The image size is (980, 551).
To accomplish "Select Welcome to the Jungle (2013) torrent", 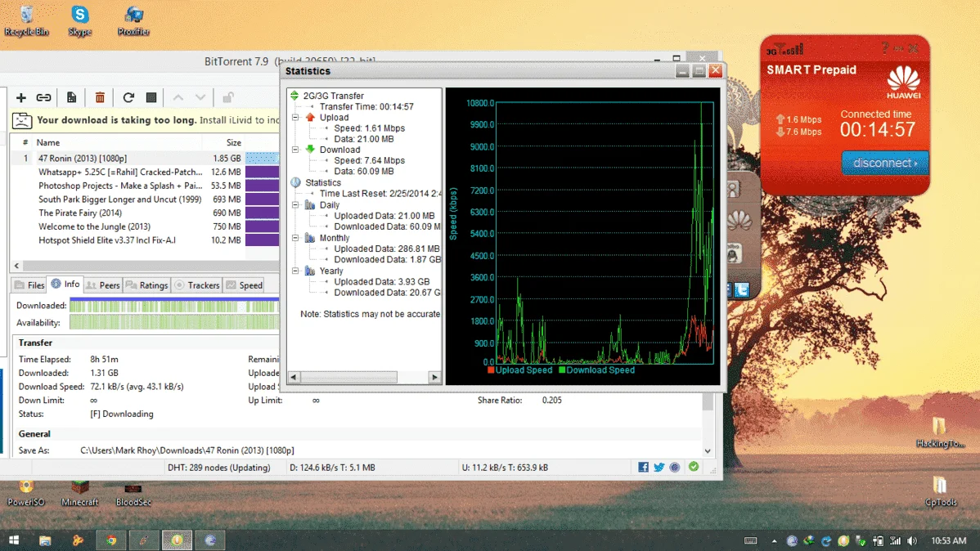I will point(145,226).
